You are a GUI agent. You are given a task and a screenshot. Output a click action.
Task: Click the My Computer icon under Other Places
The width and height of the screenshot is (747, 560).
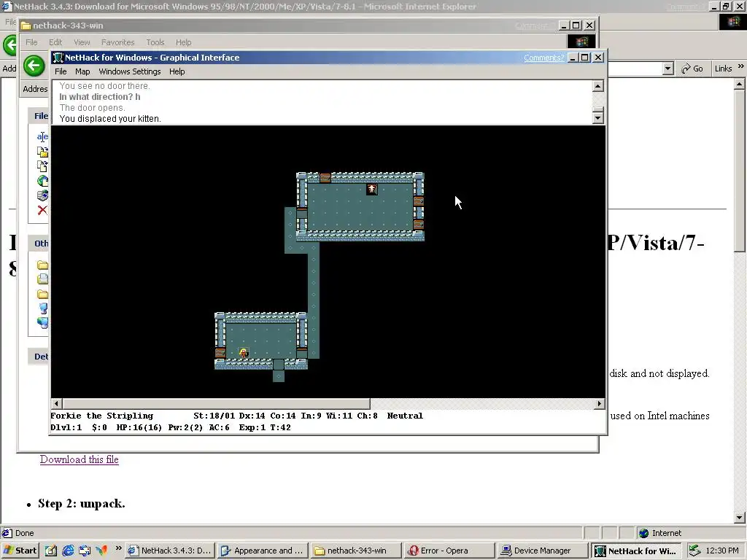click(x=42, y=308)
